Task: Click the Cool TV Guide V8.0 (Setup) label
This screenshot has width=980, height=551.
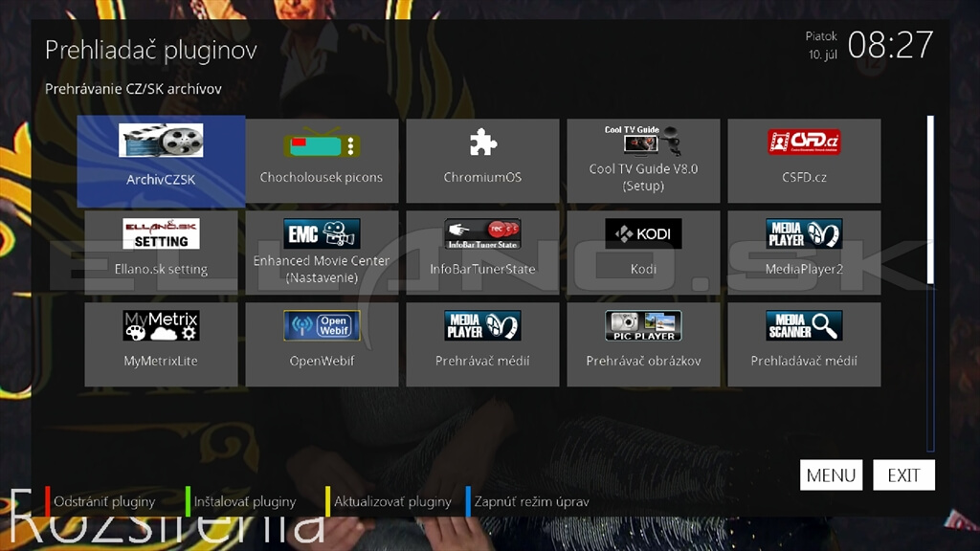Action: point(643,177)
